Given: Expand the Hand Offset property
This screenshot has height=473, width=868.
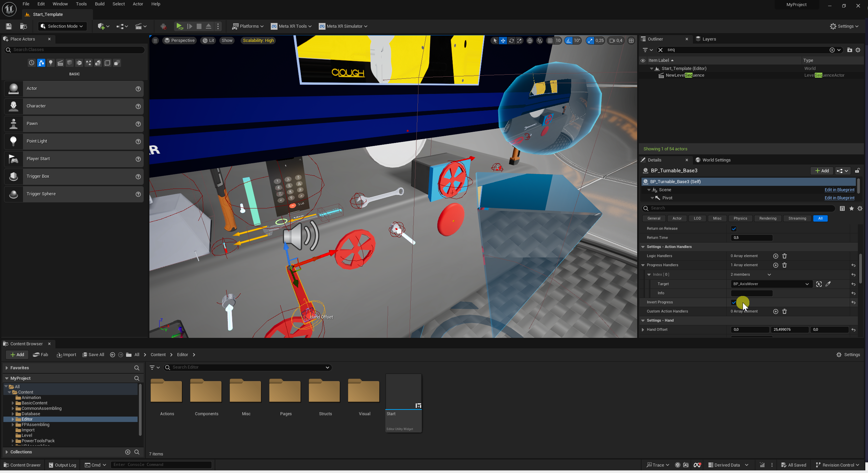Looking at the screenshot, I should [x=643, y=330].
